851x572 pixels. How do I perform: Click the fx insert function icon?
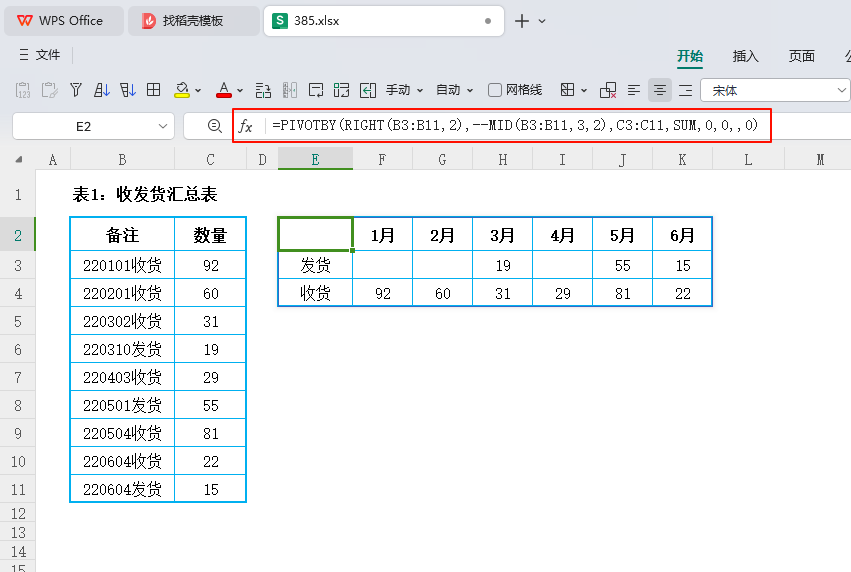point(246,126)
